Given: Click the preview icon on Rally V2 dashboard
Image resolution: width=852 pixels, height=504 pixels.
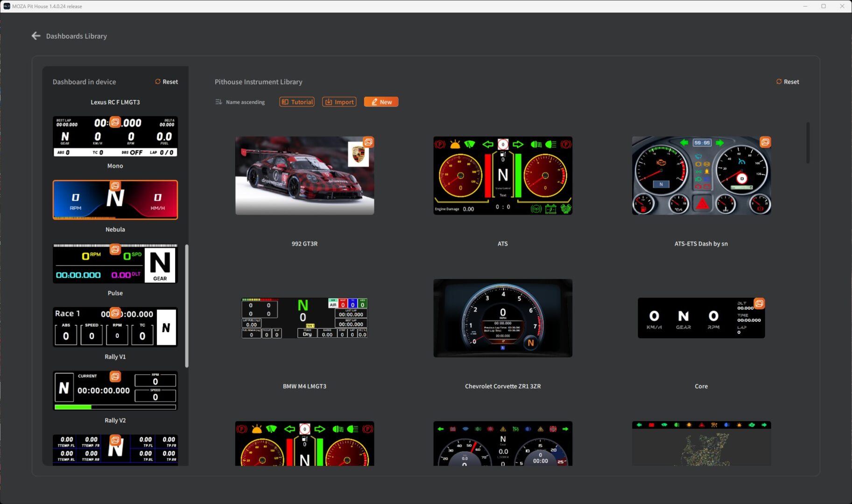Looking at the screenshot, I should coord(115,376).
